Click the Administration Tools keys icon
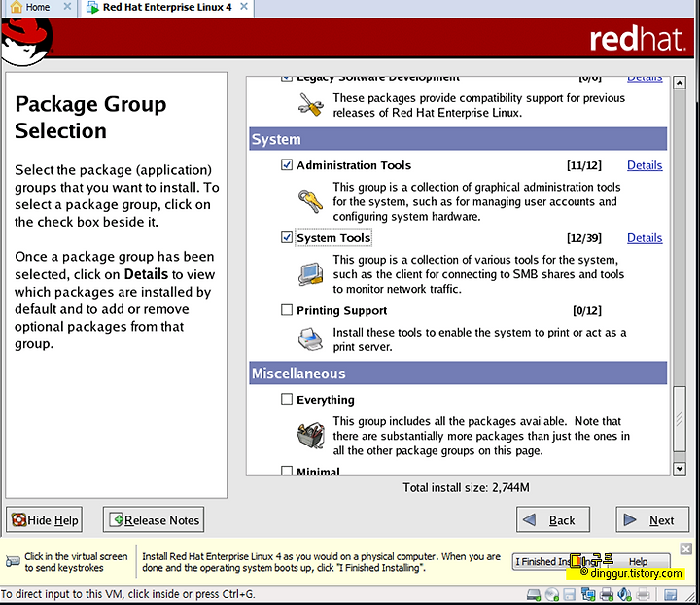 [x=310, y=201]
